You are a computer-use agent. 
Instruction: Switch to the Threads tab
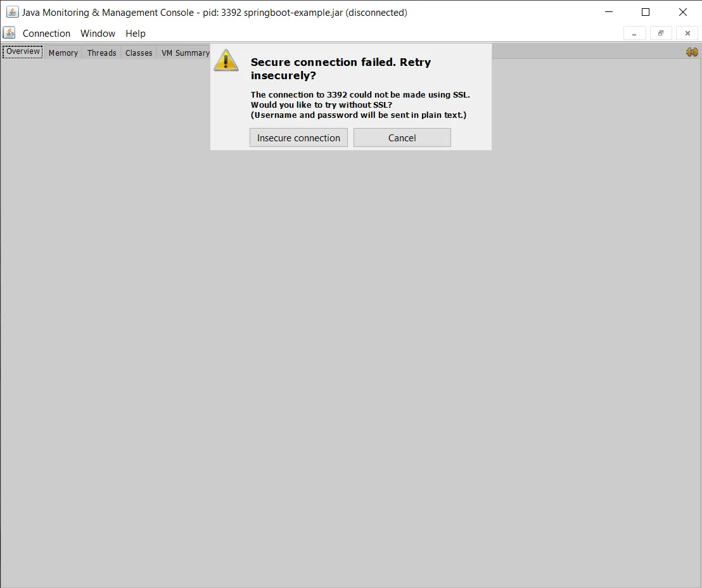tap(101, 53)
